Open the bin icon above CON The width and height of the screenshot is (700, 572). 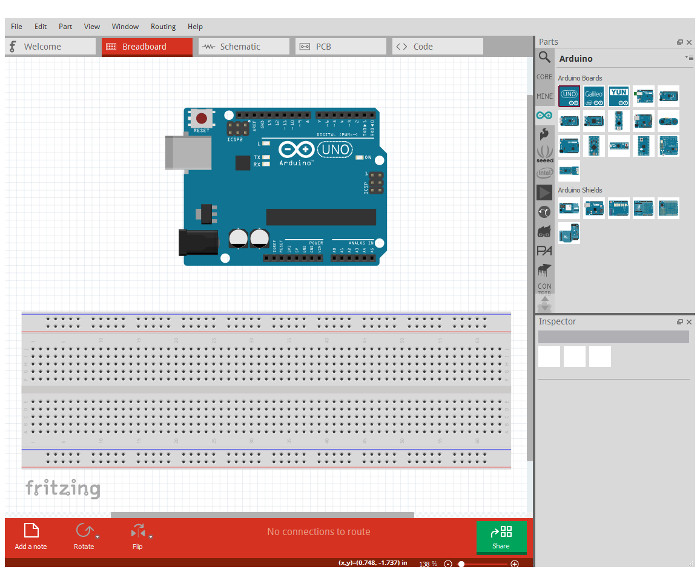tap(544, 270)
